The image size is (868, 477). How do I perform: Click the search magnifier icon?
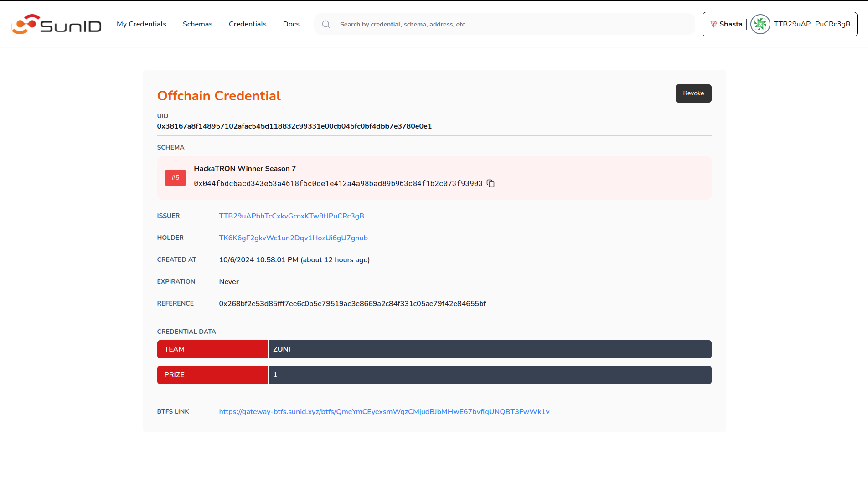(x=326, y=24)
